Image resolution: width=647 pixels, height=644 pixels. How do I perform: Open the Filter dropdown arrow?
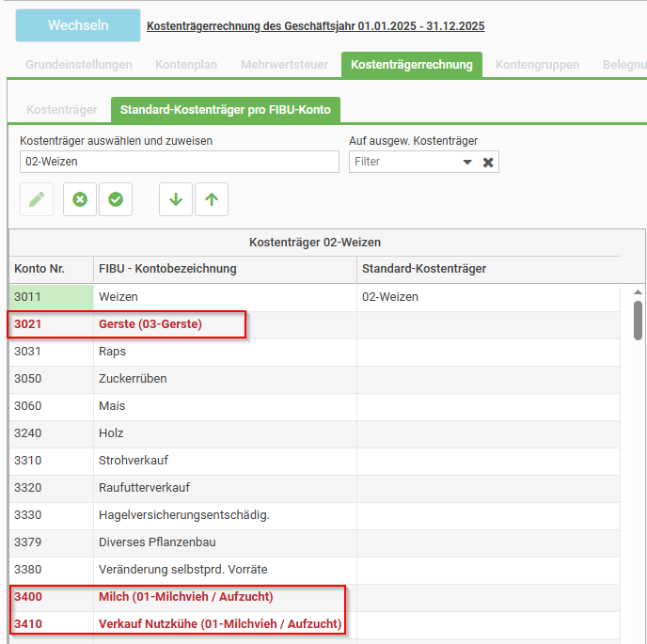click(x=467, y=162)
